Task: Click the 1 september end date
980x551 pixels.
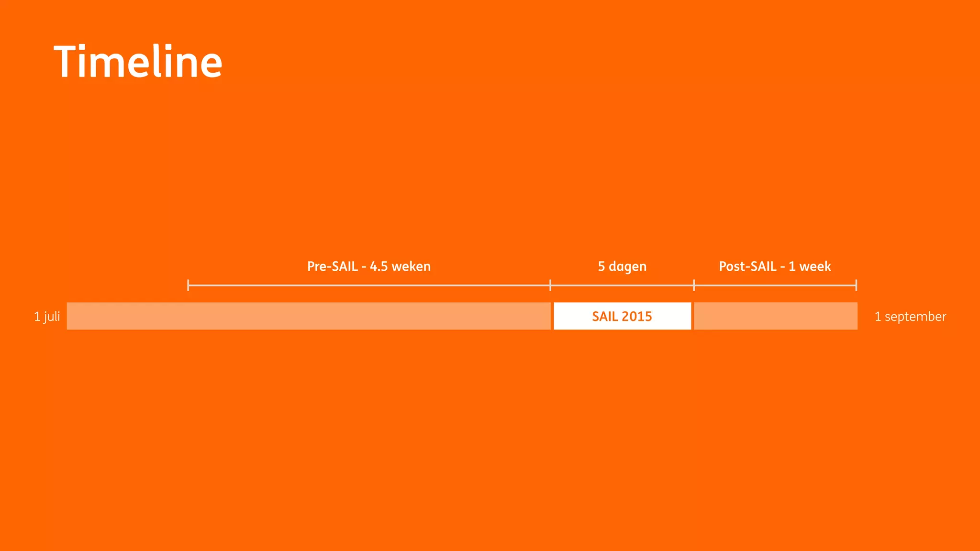Action: pos(910,317)
